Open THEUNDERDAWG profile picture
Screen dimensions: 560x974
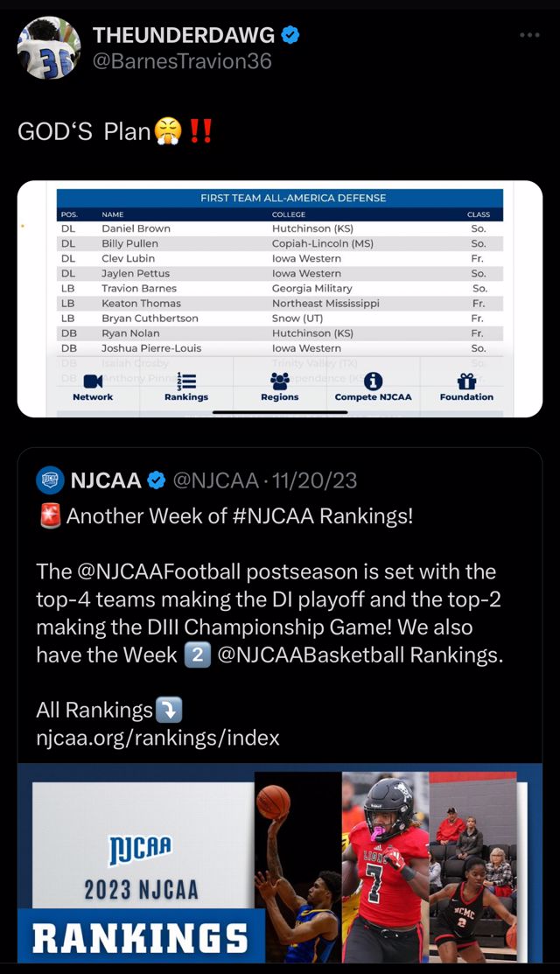click(49, 48)
